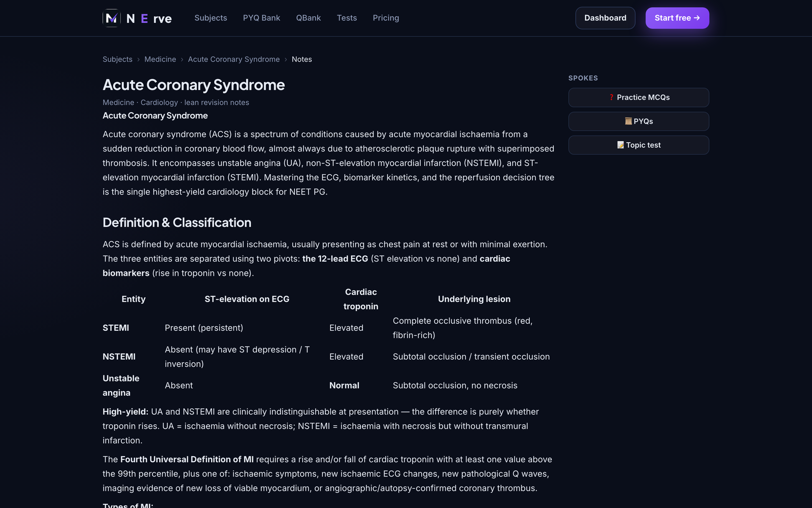Viewport: 812px width, 508px height.
Task: Open Practice MCQs spoke button
Action: tap(638, 98)
